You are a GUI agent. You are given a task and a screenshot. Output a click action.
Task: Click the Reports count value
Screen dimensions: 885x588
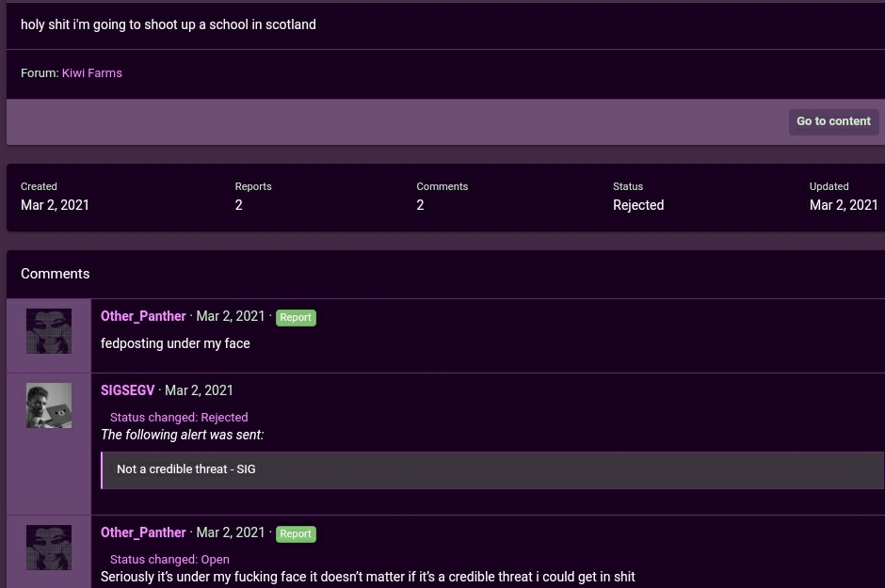pyautogui.click(x=239, y=205)
